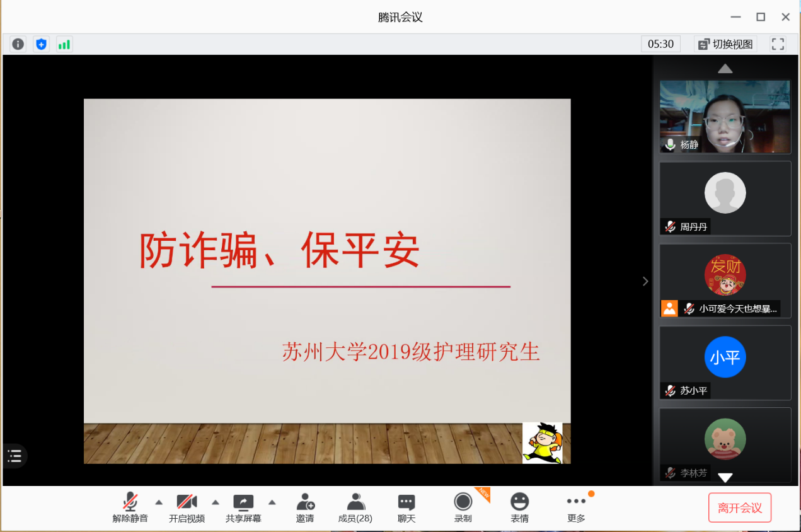Expand the share screen options arrow
This screenshot has height=532, width=801.
(x=272, y=502)
